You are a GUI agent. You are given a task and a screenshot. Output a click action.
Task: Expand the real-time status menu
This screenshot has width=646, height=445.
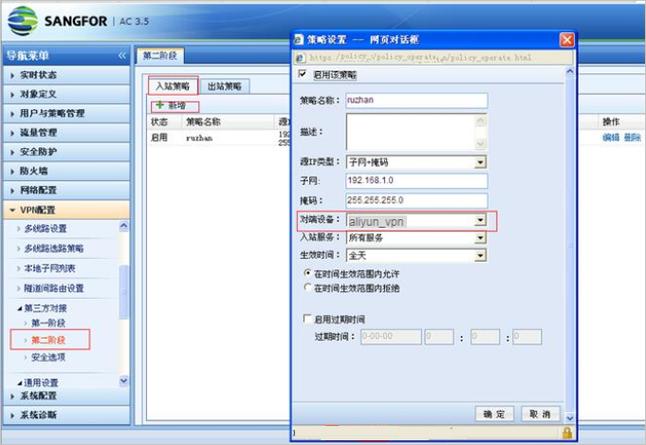(x=66, y=75)
